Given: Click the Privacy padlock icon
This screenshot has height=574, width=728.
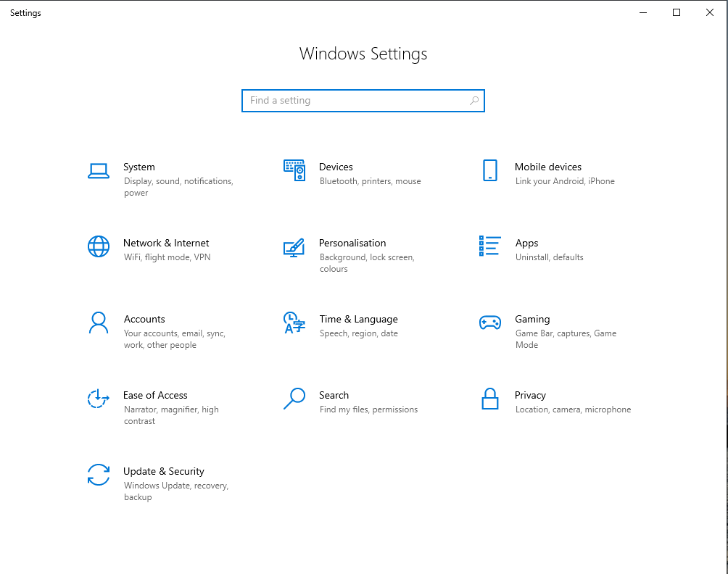Looking at the screenshot, I should point(490,399).
